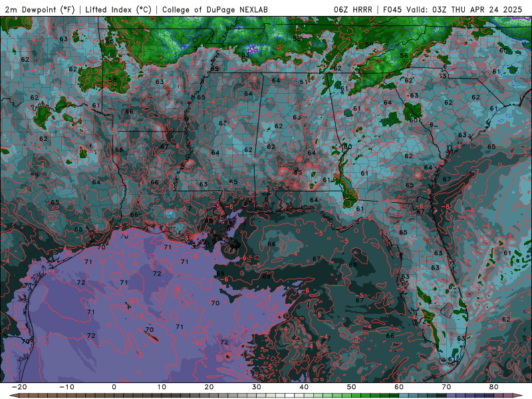532x399 pixels.
Task: Click the "80" color scale label
Action: tap(494, 387)
